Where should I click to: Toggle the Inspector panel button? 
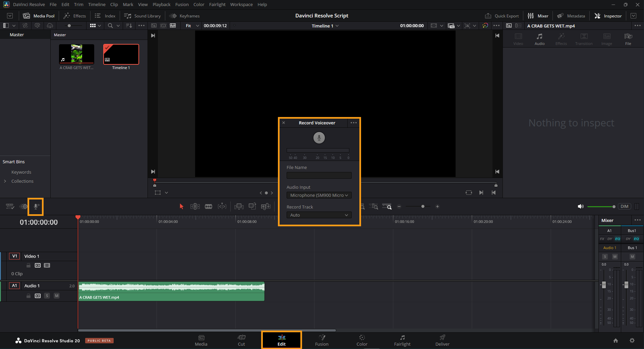coord(608,16)
